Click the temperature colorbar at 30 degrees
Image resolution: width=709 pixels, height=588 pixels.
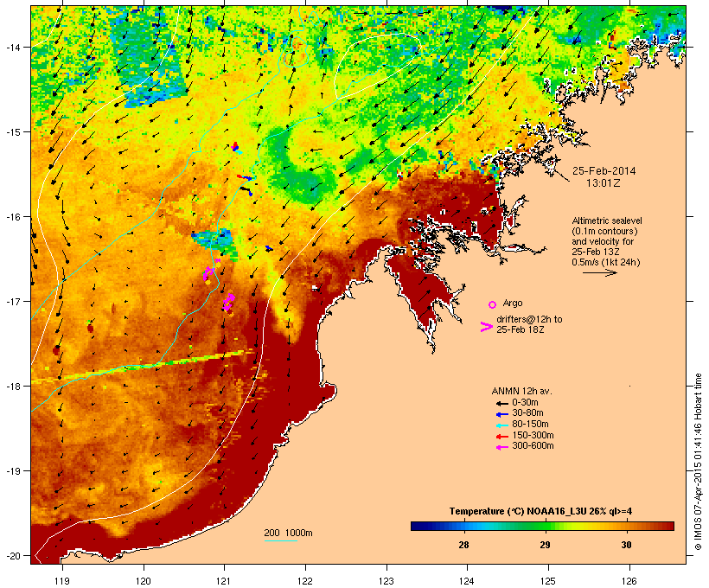626,526
